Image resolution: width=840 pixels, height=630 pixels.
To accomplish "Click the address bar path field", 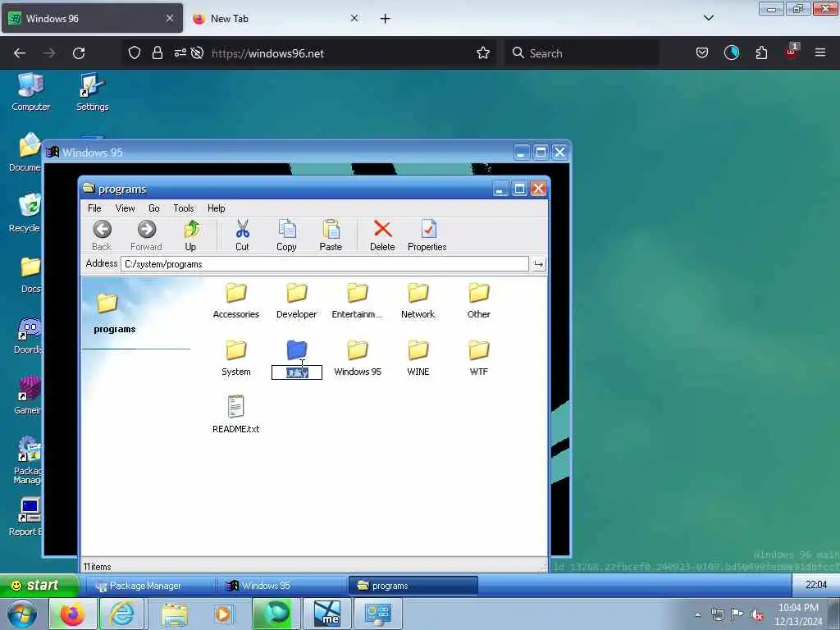I will (x=325, y=264).
